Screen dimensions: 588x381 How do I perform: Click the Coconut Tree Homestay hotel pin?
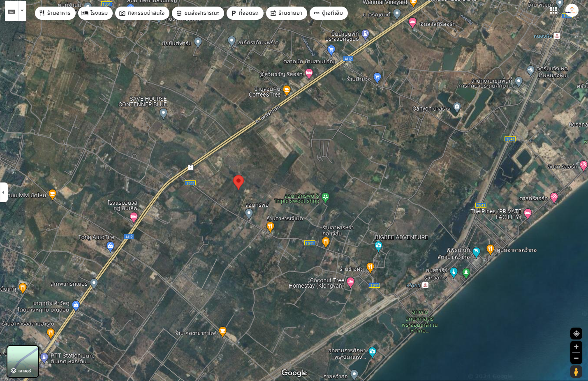point(350,282)
